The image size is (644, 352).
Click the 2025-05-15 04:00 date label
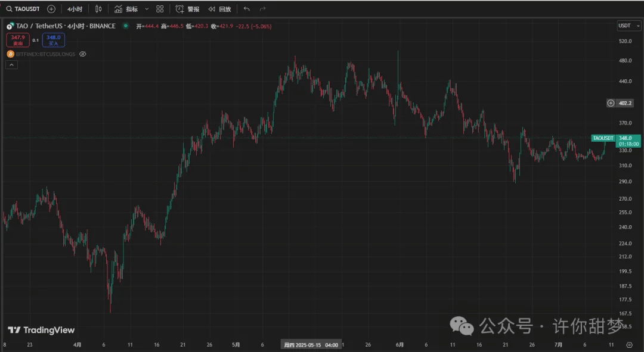[x=311, y=345]
